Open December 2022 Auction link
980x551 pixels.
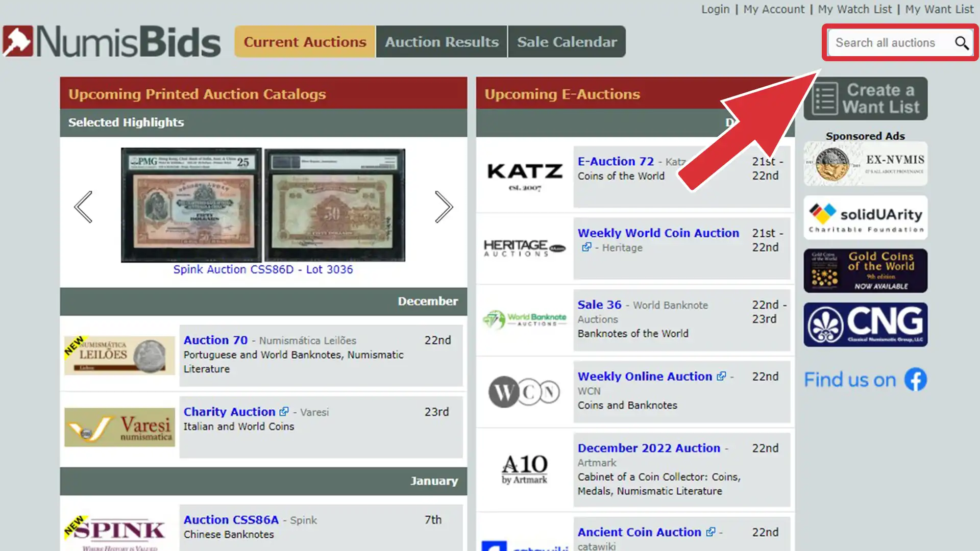point(649,448)
